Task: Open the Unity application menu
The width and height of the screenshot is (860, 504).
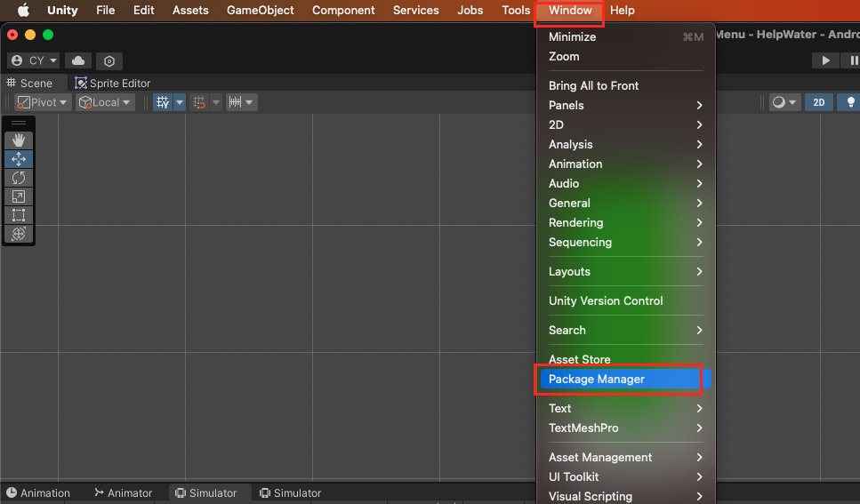Action: point(62,11)
